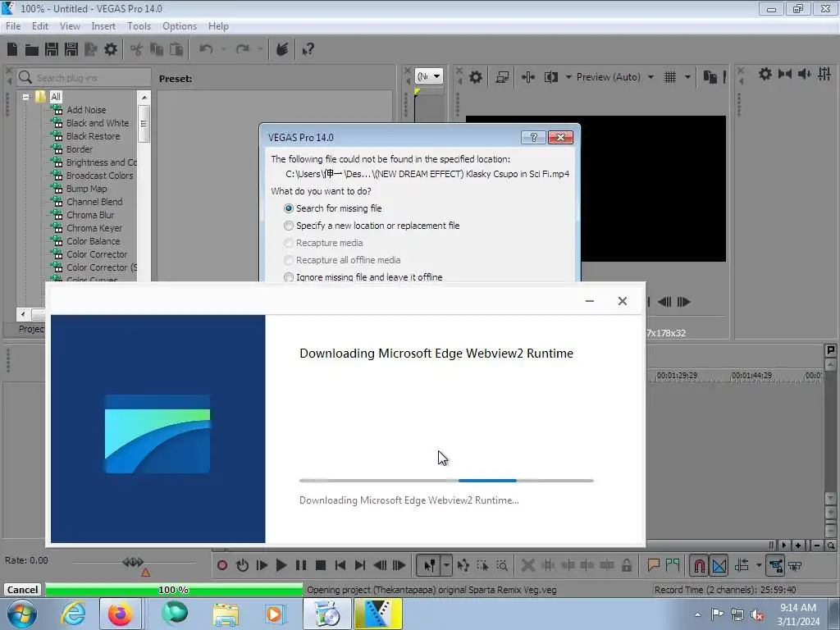This screenshot has width=840, height=630.
Task: Click the Downmix Output icon in Master Bus
Action: (785, 74)
